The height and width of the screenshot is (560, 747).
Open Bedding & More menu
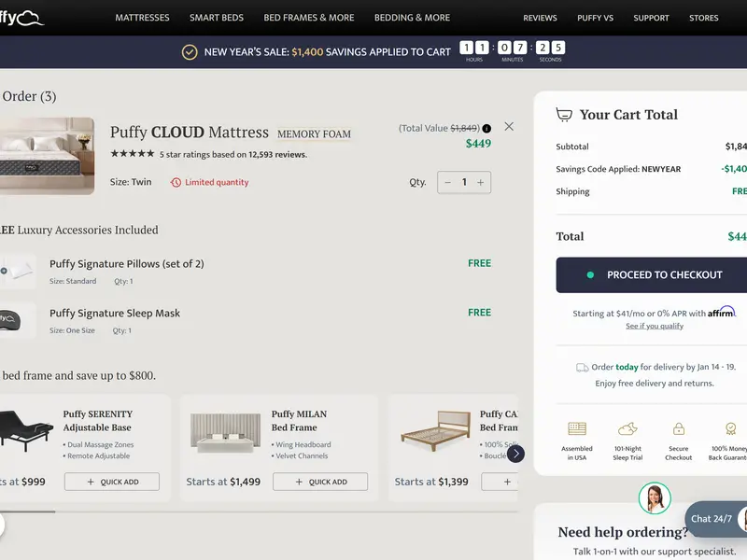(412, 18)
